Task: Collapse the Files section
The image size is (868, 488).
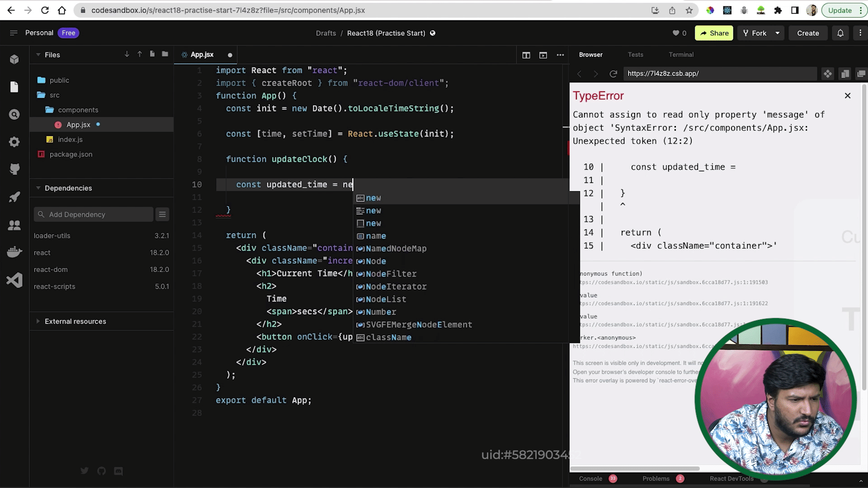Action: (38, 55)
